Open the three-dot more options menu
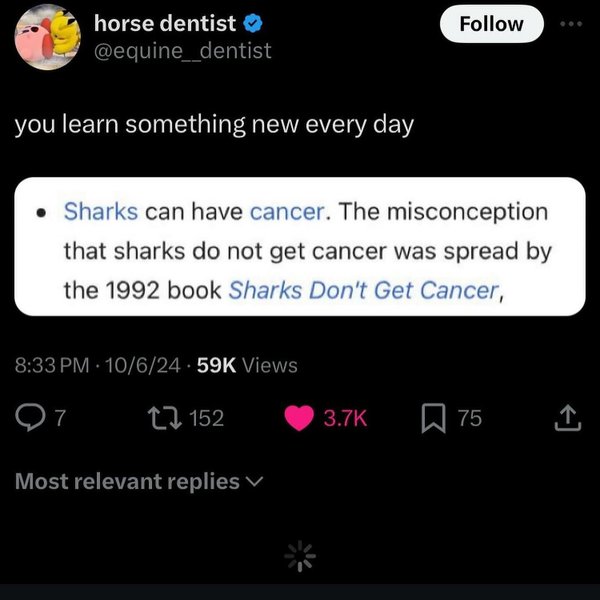This screenshot has height=600, width=600. pos(571,24)
